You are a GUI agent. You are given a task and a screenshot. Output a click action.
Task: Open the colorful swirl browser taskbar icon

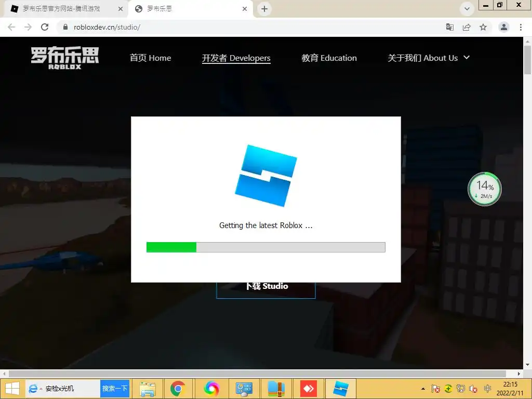211,389
